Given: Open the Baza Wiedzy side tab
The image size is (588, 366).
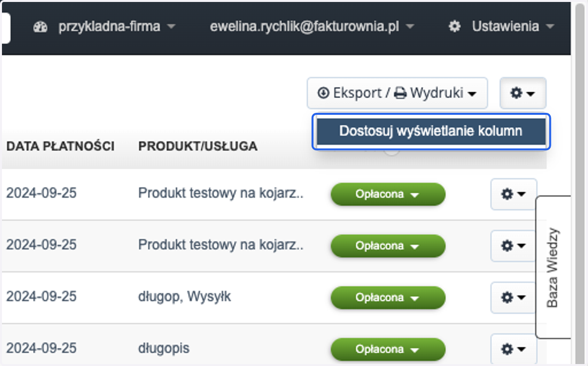Looking at the screenshot, I should click(553, 267).
